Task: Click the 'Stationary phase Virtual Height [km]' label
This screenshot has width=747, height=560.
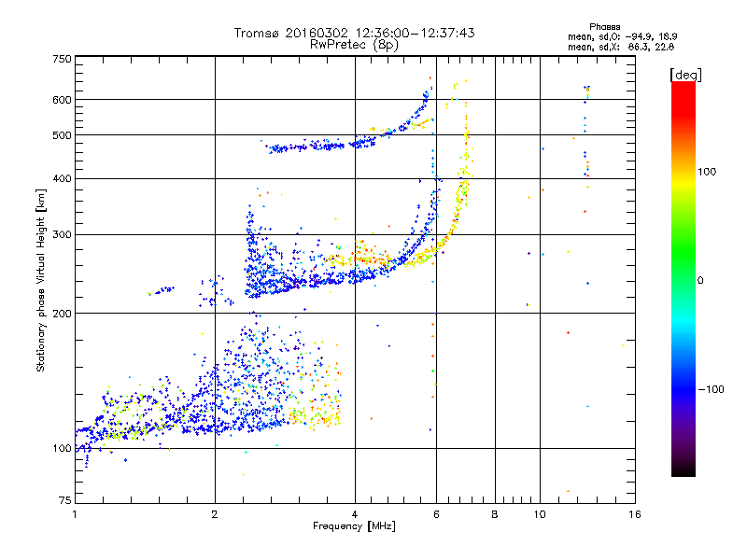Action: coord(41,280)
